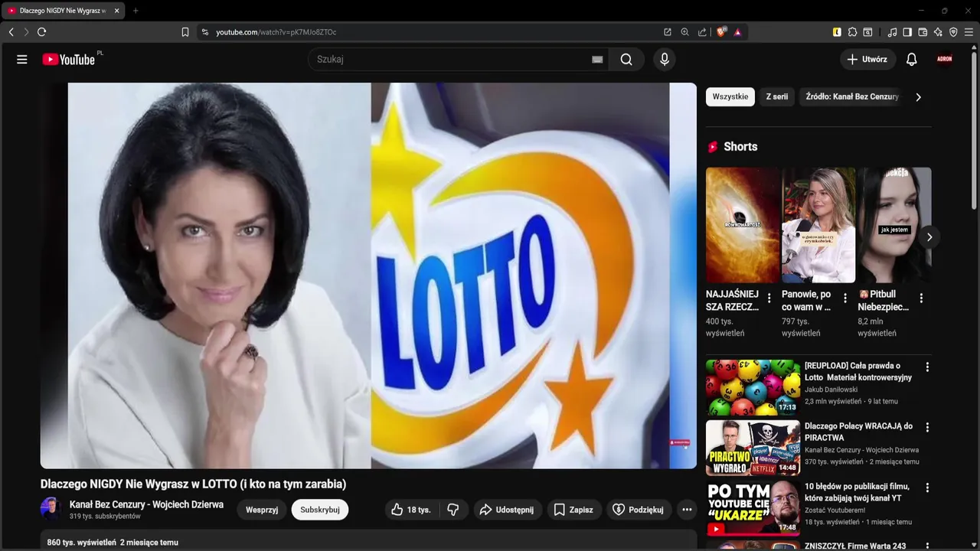Open options for 'Dlaczego Polacy WRACAJĄ do PIRACTWA'
The height and width of the screenshot is (551, 980).
click(x=927, y=428)
